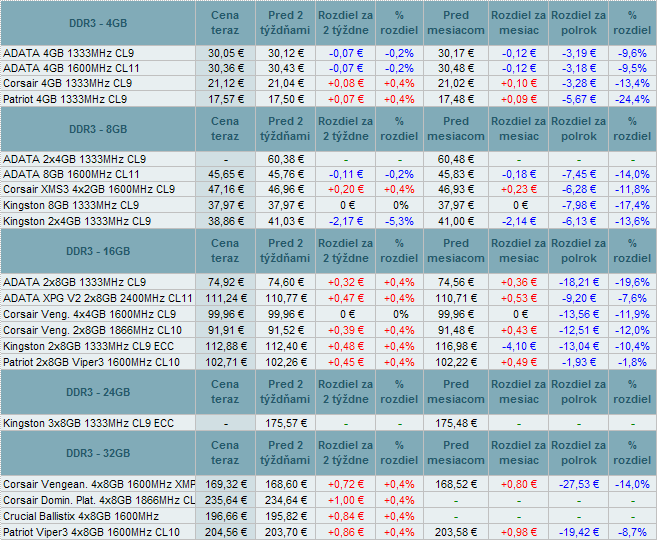This screenshot has height=540, width=657.
Task: Click current price '30,36 €'
Action: 226,68
